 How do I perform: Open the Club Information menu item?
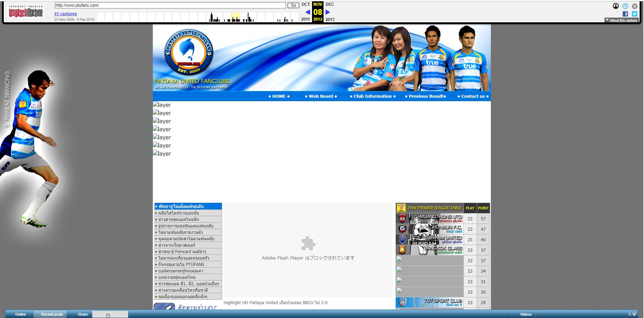click(373, 96)
